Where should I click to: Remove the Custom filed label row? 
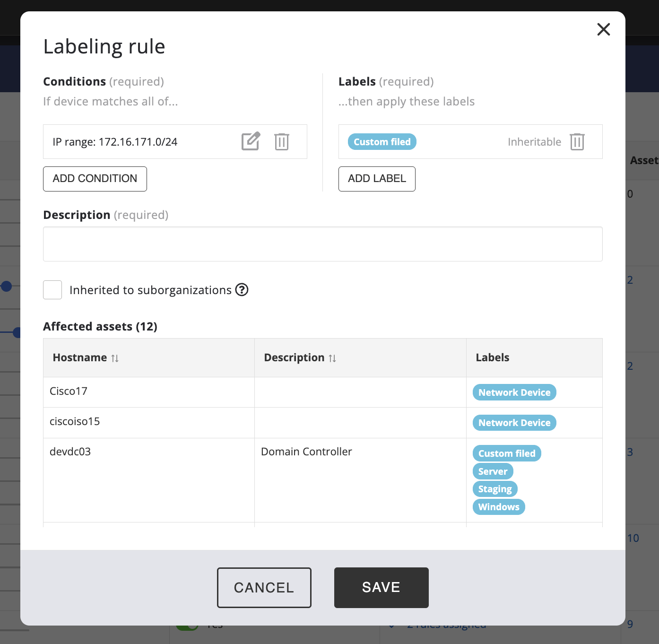577,142
